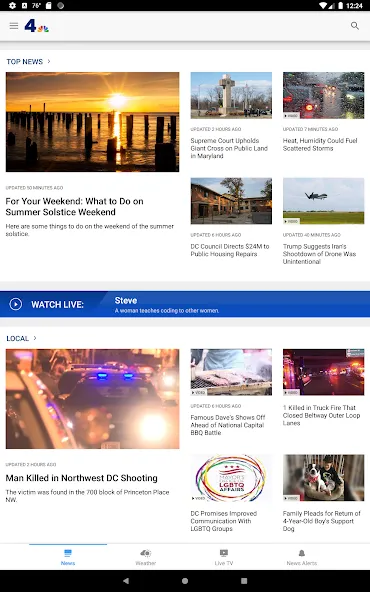Open rainy windshield storms thumbnail

click(x=324, y=95)
